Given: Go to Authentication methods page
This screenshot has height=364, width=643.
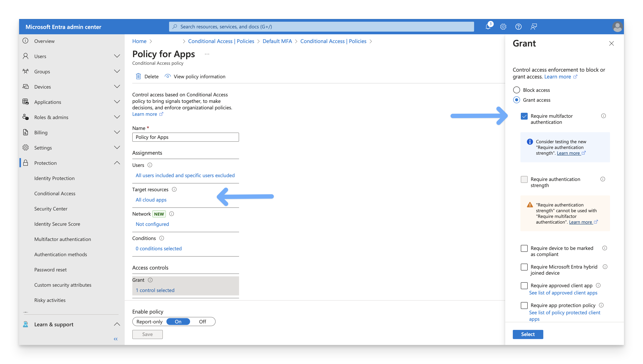Looking at the screenshot, I should [61, 254].
